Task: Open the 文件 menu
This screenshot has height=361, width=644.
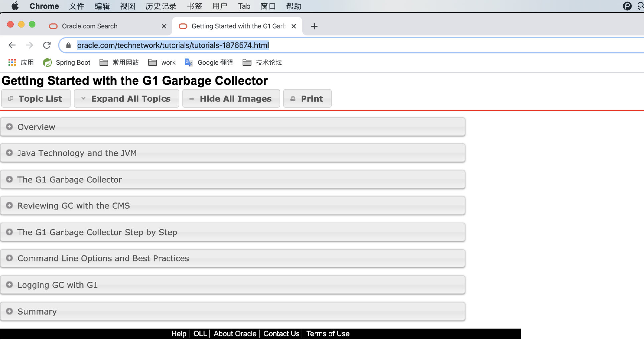Action: tap(76, 6)
